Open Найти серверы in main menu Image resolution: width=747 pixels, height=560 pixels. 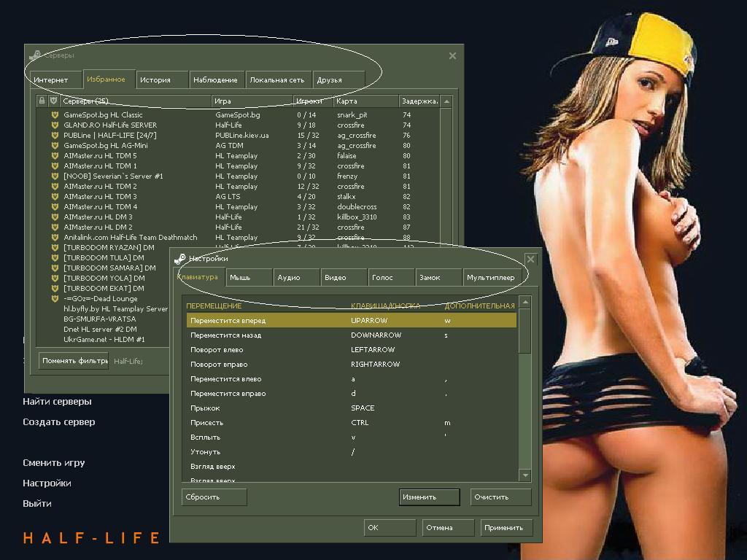(x=57, y=402)
